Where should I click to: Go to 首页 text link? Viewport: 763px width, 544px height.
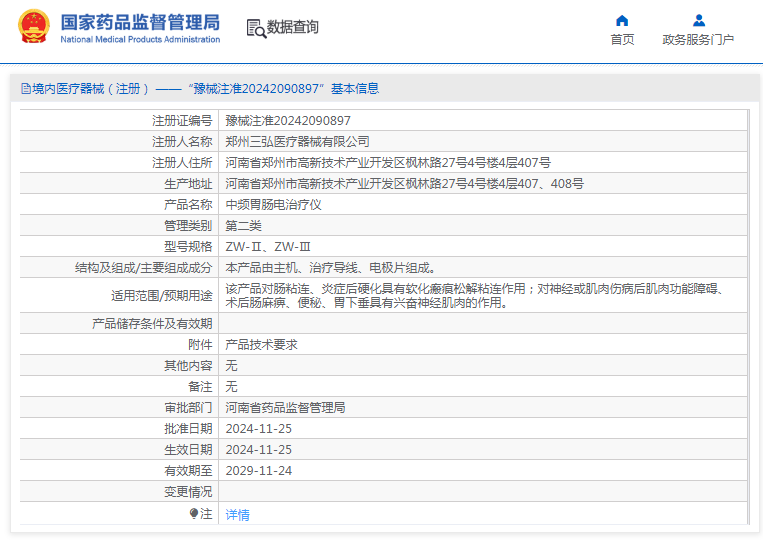[x=622, y=39]
